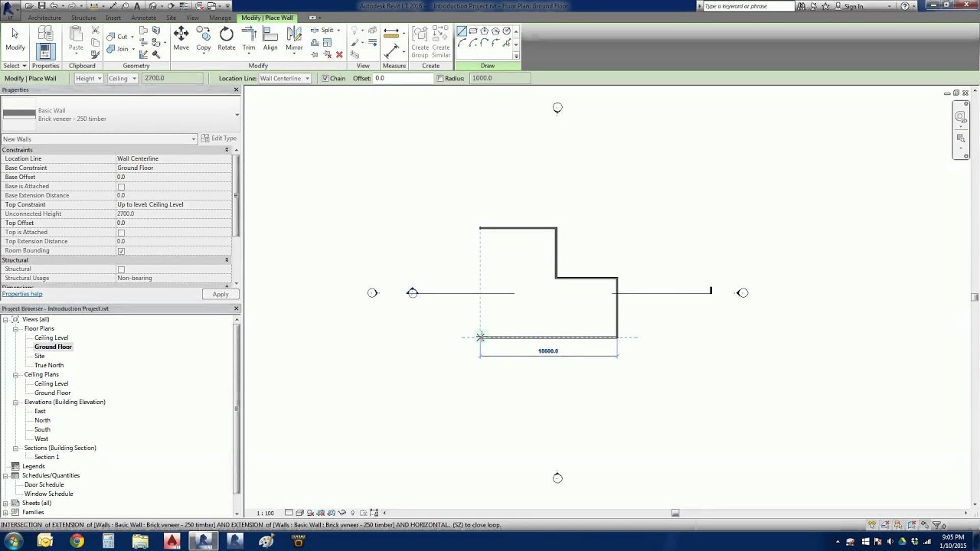Viewport: 980px width, 551px height.
Task: Click the Move tool icon
Action: point(181,38)
